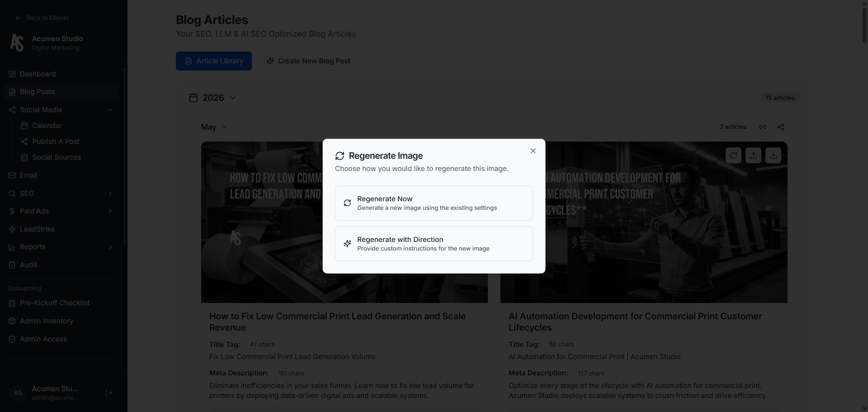The height and width of the screenshot is (412, 868).
Task: Click download icon on AI Automation article image
Action: tap(773, 156)
